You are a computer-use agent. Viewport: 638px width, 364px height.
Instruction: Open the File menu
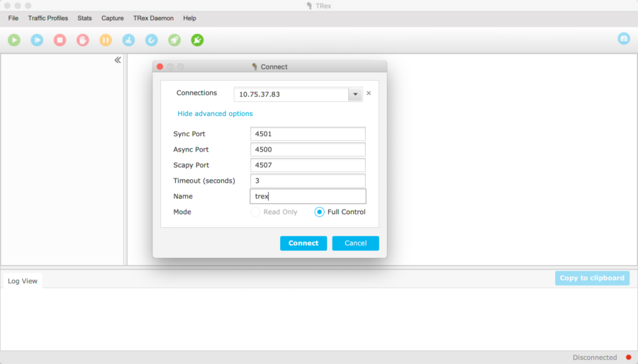pos(13,18)
